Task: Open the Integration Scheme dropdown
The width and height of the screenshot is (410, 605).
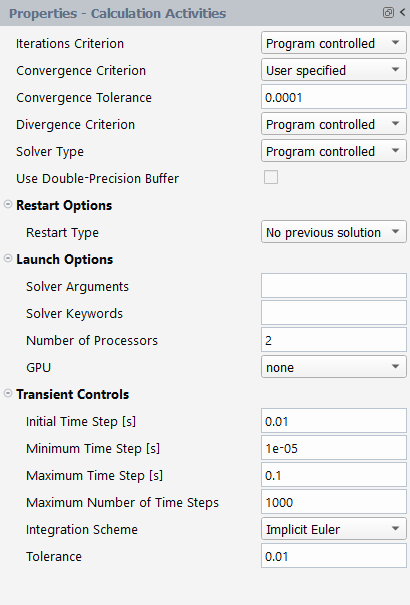Action: [334, 529]
